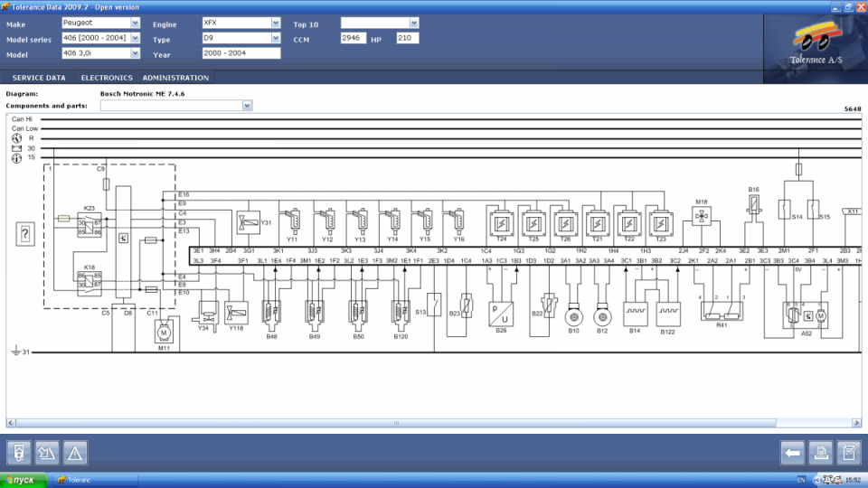Click the warning triangle icon at bottom left
Screen dimensions: 868x488
pyautogui.click(x=75, y=452)
